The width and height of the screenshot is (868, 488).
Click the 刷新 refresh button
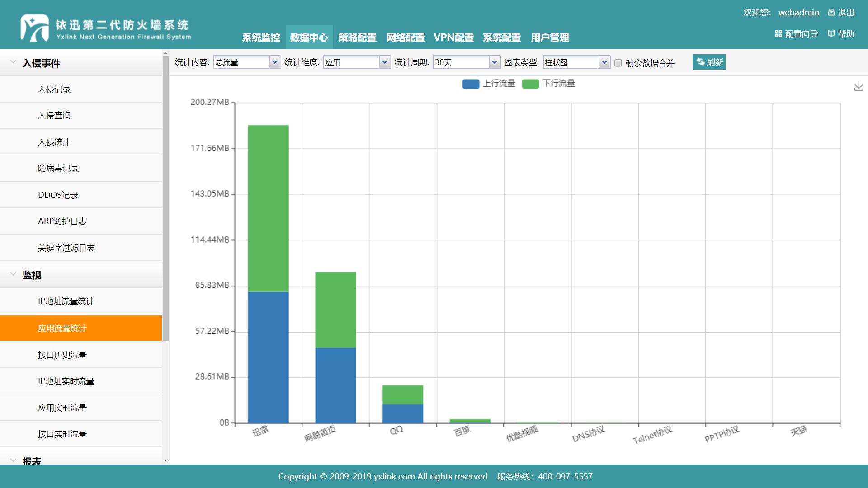click(709, 62)
